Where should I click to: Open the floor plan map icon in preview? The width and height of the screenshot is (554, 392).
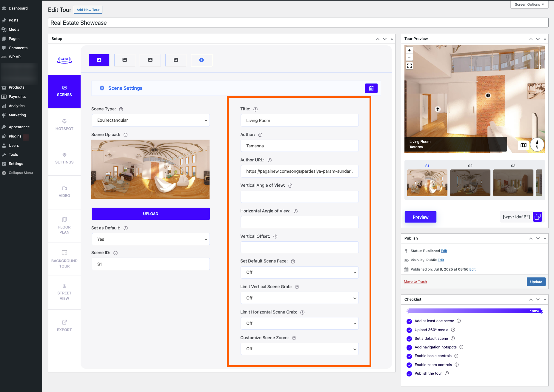click(523, 145)
